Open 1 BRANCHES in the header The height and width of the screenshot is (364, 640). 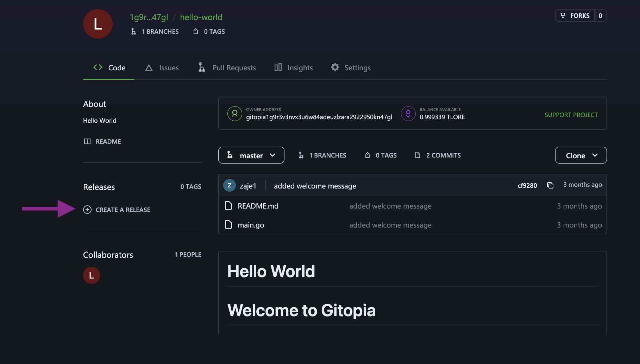coord(160,31)
